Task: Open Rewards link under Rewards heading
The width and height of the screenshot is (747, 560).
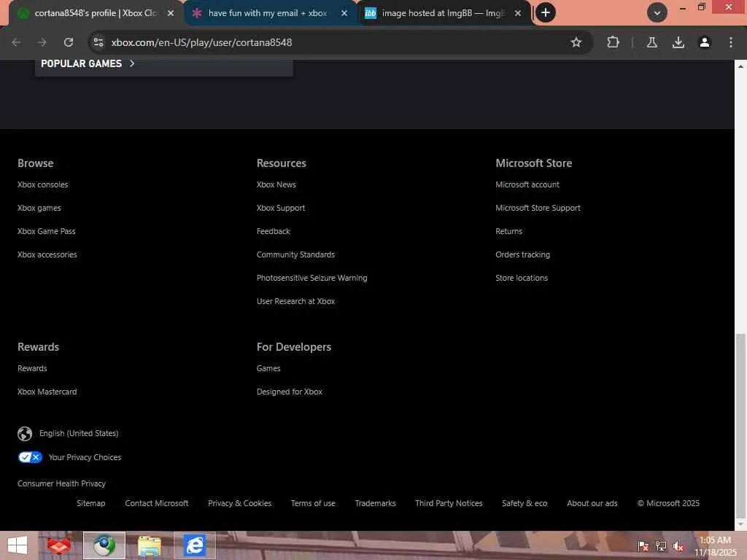Action: coord(32,368)
